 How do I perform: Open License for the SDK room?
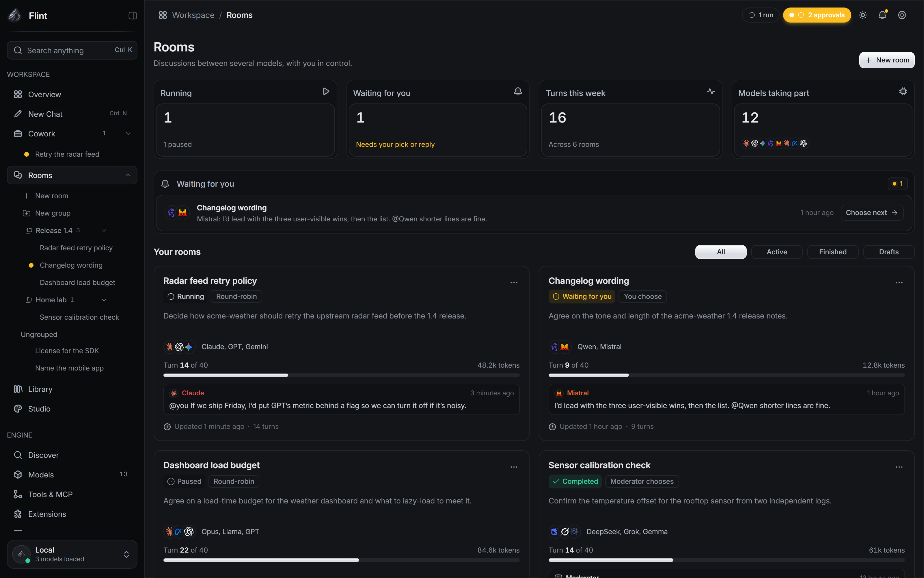[67, 351]
